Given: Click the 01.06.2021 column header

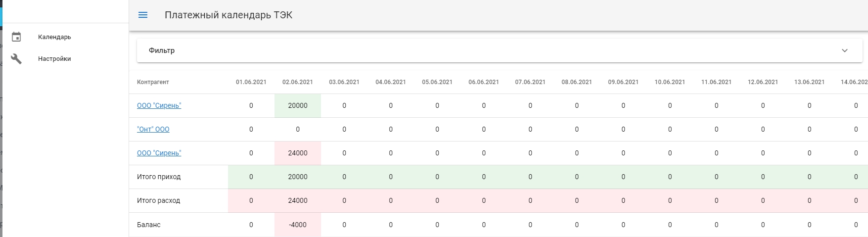Looking at the screenshot, I should [251, 82].
